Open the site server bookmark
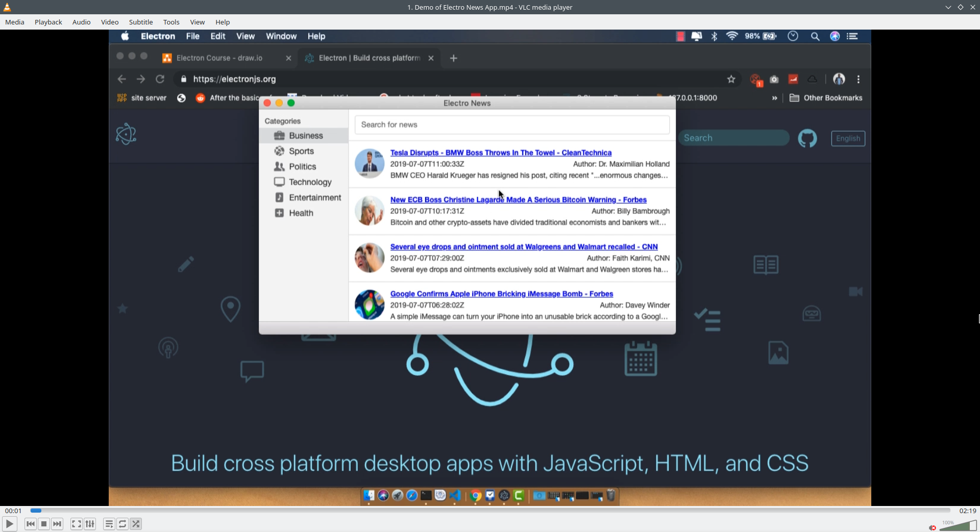980x532 pixels. tap(142, 98)
